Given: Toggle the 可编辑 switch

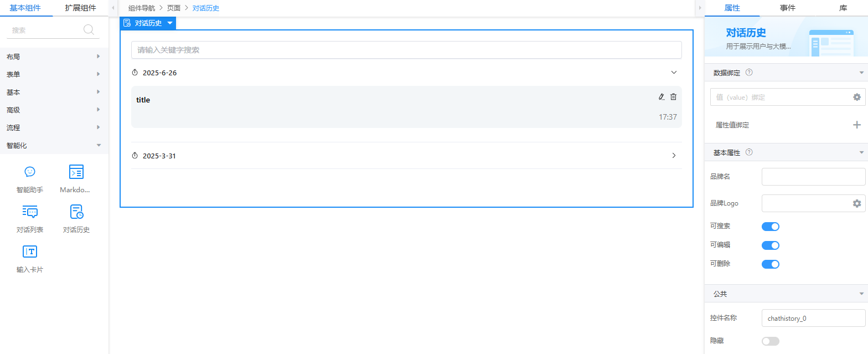Looking at the screenshot, I should coord(771,245).
